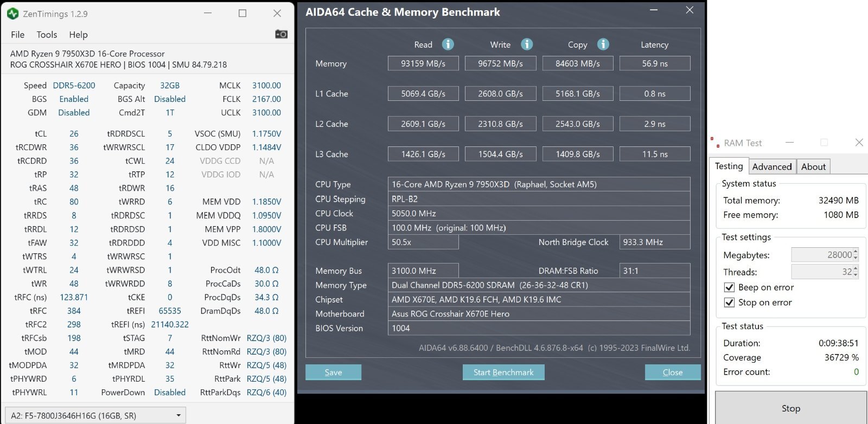Image resolution: width=868 pixels, height=424 pixels.
Task: Toggle the Stop on error checkbox
Action: click(730, 303)
